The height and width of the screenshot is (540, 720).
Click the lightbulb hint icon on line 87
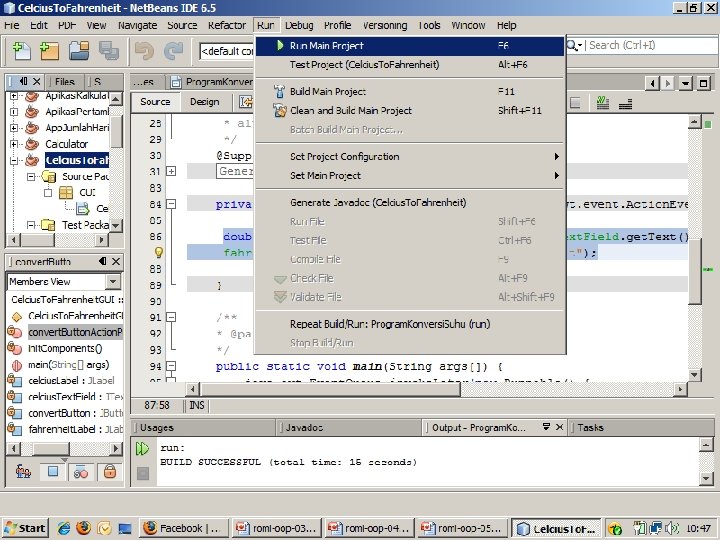coord(158,252)
